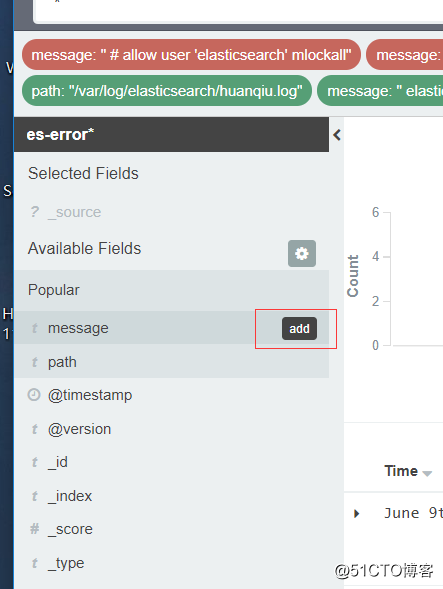Viewport: 443px width, 589px height.
Task: Add the message field to columns
Action: point(299,329)
